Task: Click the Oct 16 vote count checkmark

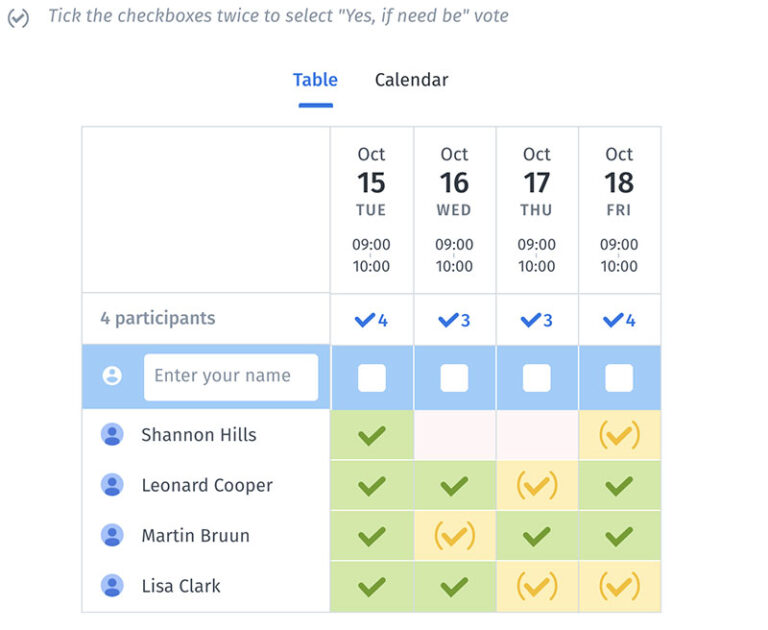Action: click(448, 320)
